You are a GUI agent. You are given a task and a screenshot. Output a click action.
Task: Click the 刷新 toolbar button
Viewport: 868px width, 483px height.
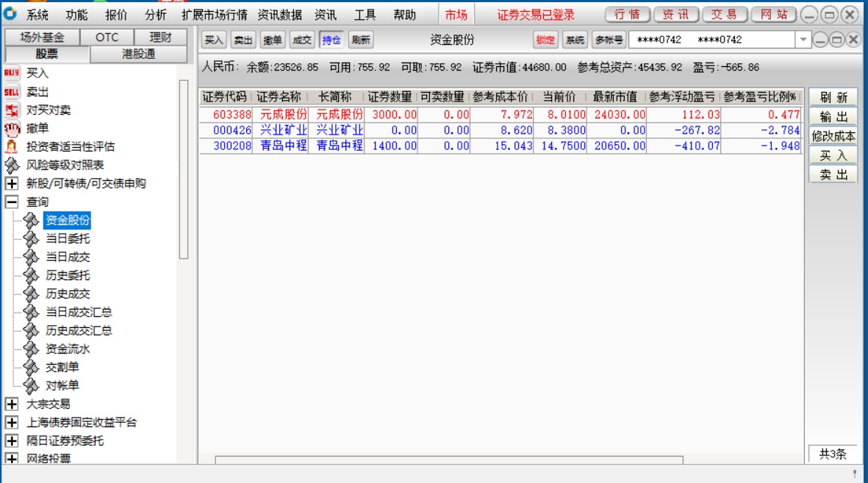point(360,40)
